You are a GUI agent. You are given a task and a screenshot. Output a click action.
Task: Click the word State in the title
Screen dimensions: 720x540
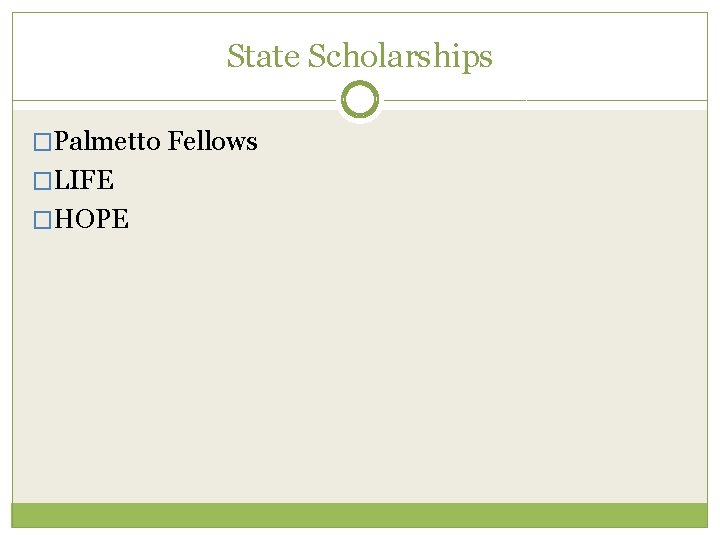(x=263, y=56)
